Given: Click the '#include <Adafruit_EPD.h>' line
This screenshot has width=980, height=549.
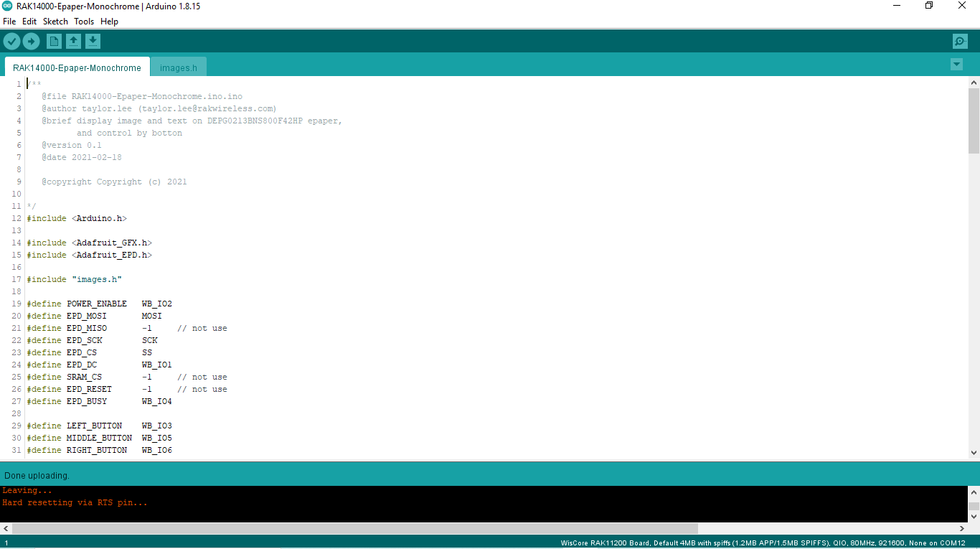Looking at the screenshot, I should point(89,255).
